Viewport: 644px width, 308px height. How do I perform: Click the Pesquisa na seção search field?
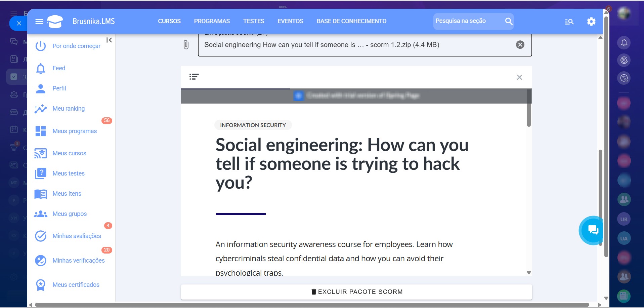467,21
